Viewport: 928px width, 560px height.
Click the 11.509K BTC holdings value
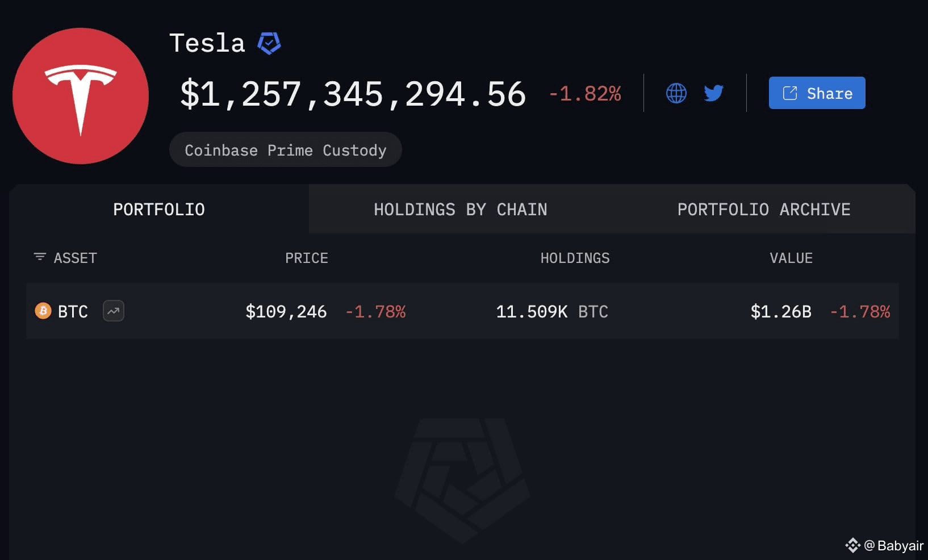click(x=551, y=311)
